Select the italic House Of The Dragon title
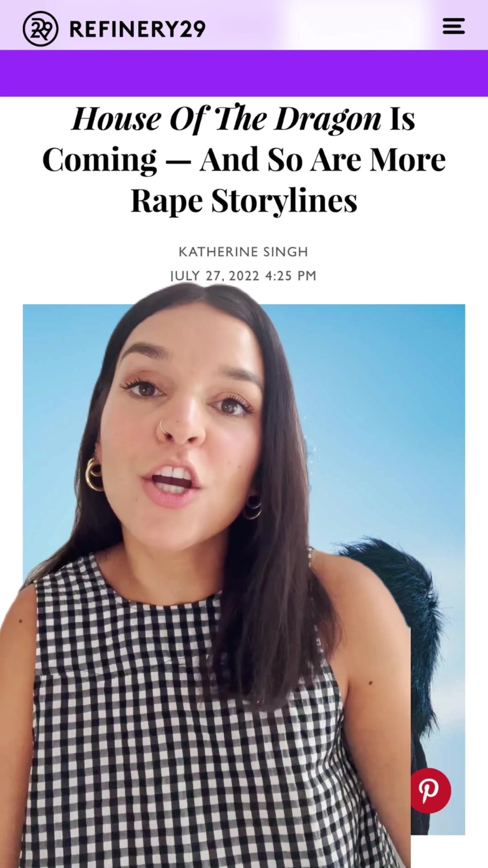This screenshot has height=868, width=488. point(226,120)
